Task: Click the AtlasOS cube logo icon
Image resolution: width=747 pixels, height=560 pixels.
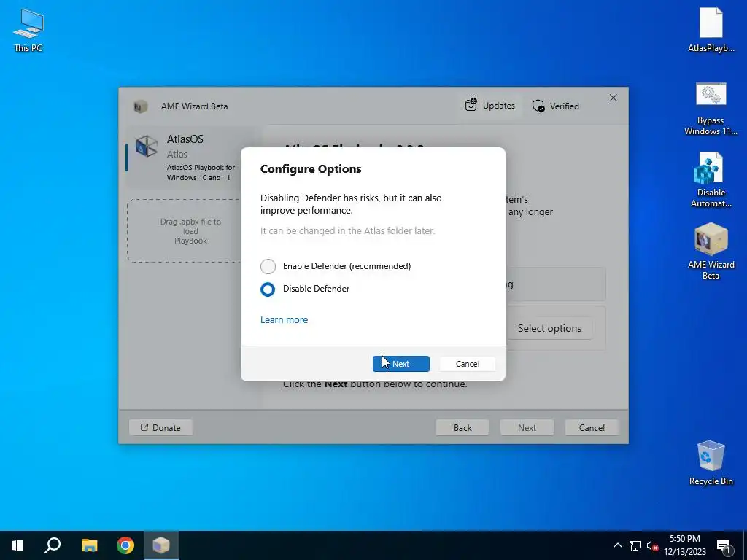Action: (x=147, y=146)
